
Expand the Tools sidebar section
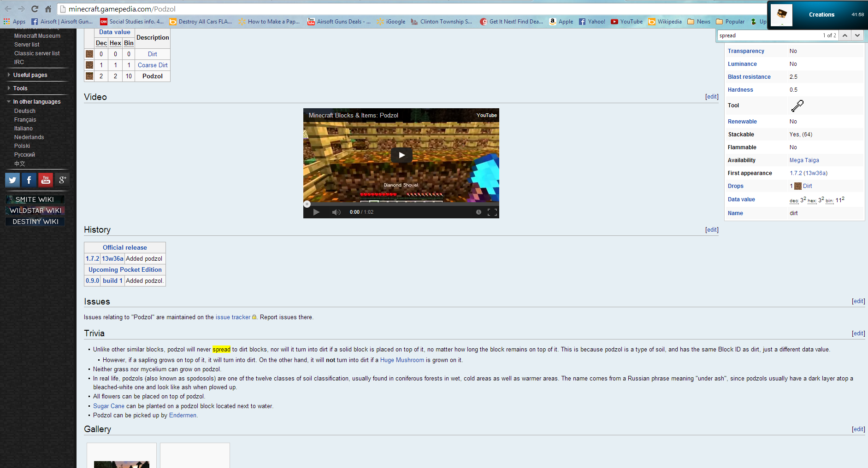(x=20, y=88)
